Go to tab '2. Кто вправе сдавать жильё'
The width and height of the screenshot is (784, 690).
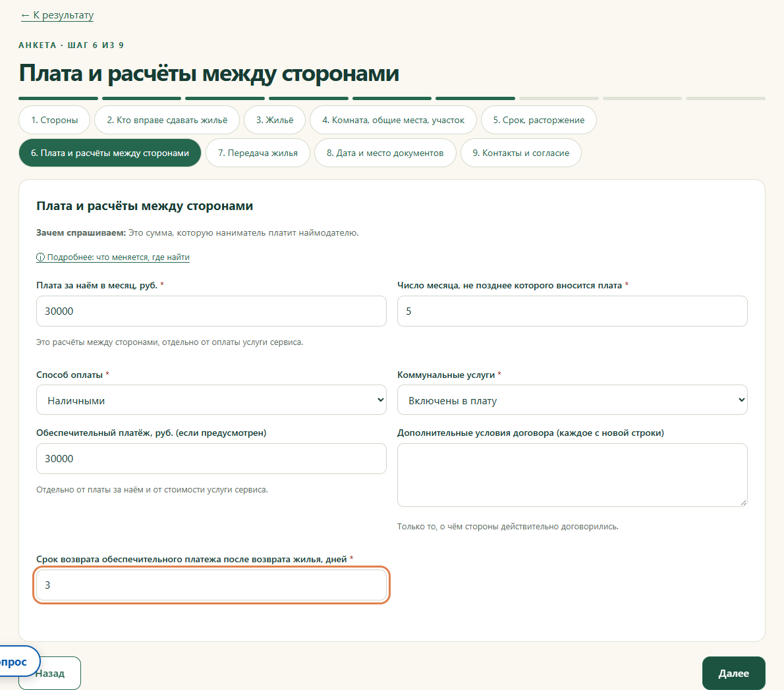pos(167,120)
